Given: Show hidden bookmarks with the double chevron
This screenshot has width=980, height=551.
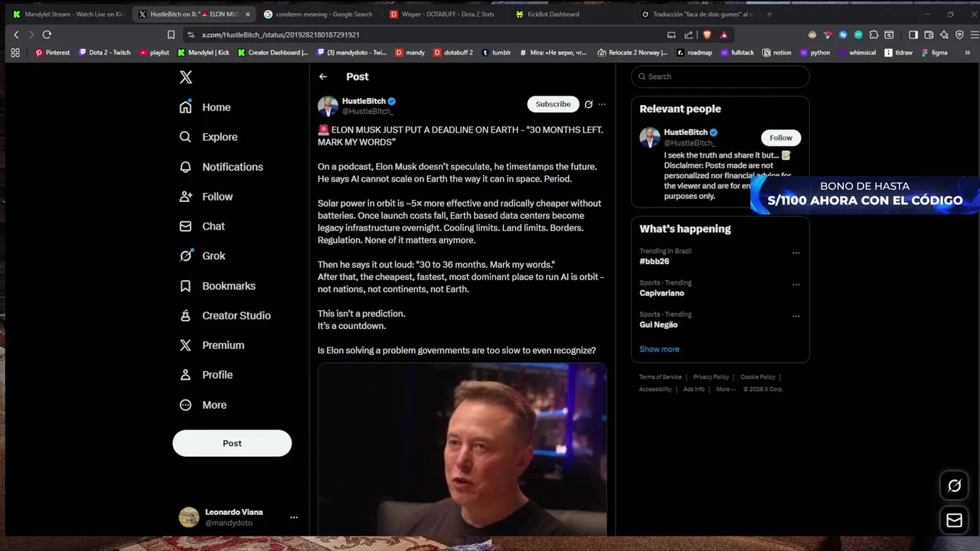Looking at the screenshot, I should point(967,53).
